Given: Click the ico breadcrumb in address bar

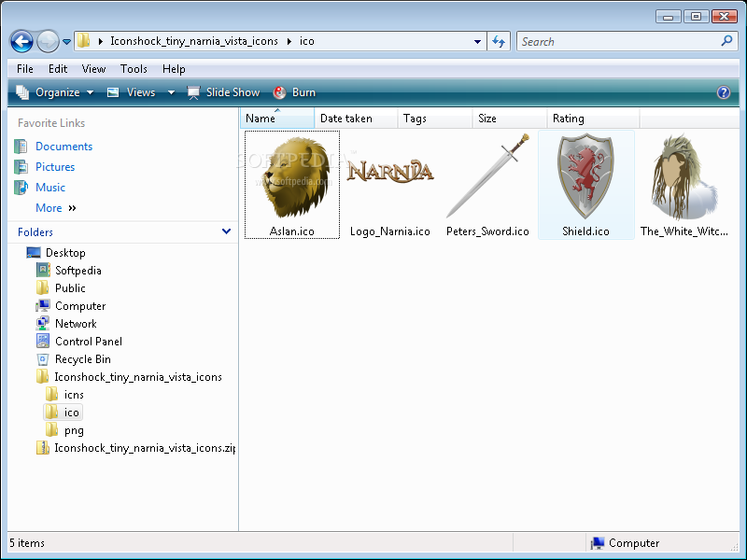Looking at the screenshot, I should point(307,41).
